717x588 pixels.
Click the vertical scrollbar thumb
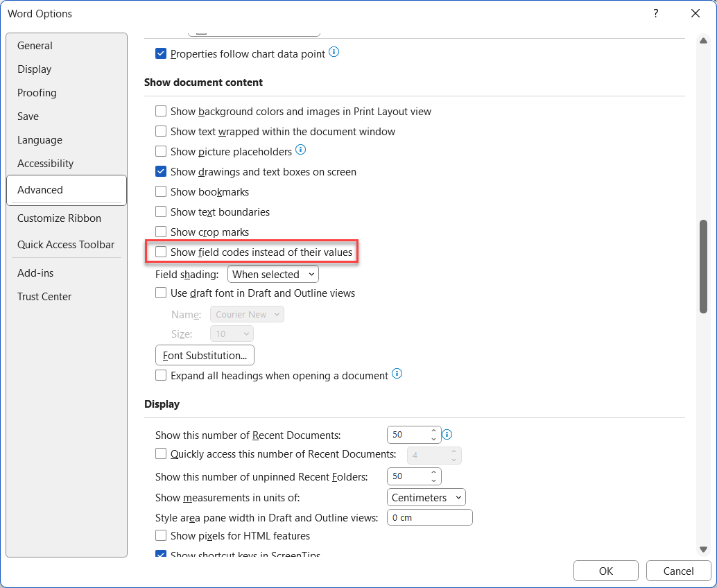point(703,267)
